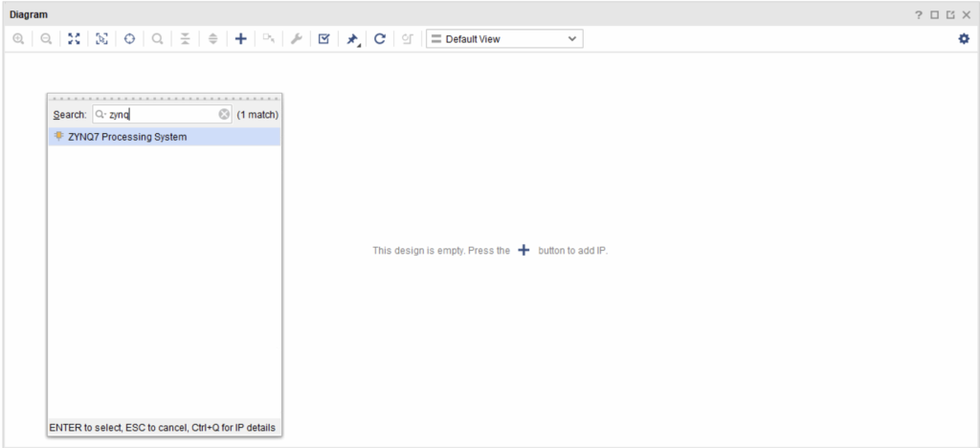Select ZYNQ7 Processing System from results
Screen dimensions: 980x448
[126, 137]
